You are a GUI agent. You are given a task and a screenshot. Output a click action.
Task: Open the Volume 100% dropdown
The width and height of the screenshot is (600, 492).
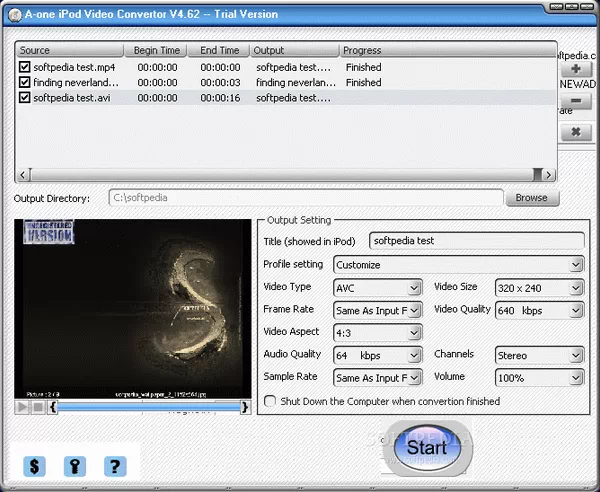(576, 378)
